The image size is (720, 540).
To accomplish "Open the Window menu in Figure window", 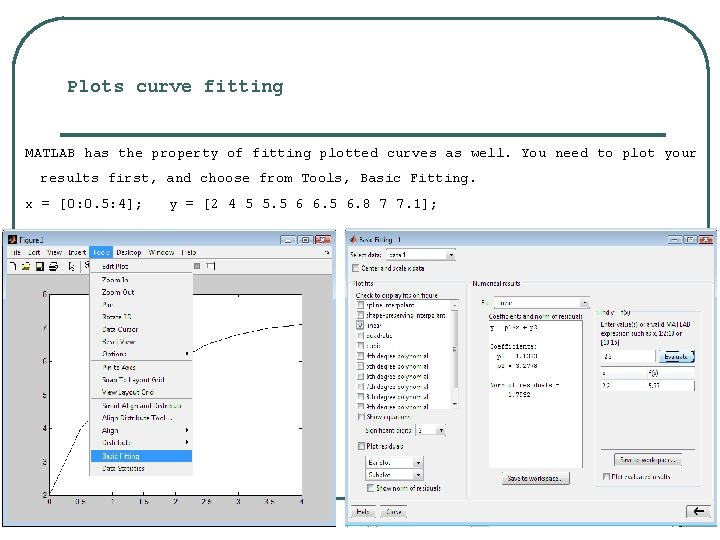I will (x=161, y=252).
